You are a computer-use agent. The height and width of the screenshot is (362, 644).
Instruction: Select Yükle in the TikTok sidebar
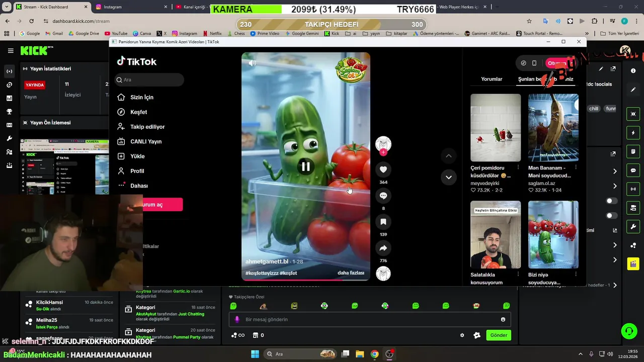coord(131,156)
